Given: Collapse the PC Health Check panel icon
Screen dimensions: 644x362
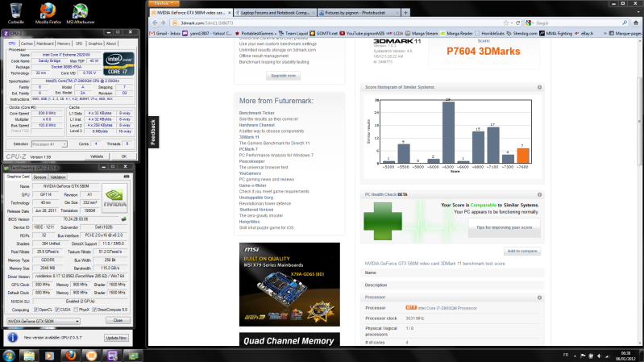Looking at the screenshot, I should pos(539,195).
